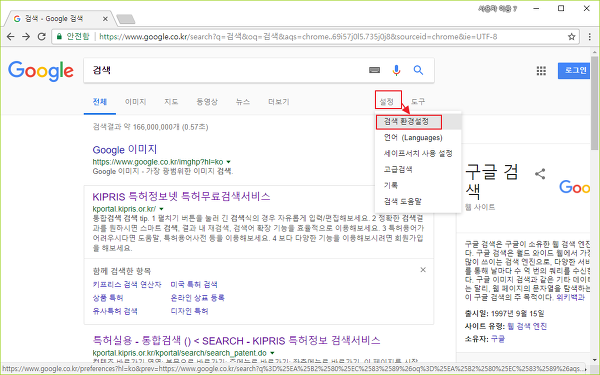Viewport: 600px width, 375px height.
Task: Expand dropdown arrow next to kportal.kipris.or.kr/ URL
Action: click(x=161, y=209)
